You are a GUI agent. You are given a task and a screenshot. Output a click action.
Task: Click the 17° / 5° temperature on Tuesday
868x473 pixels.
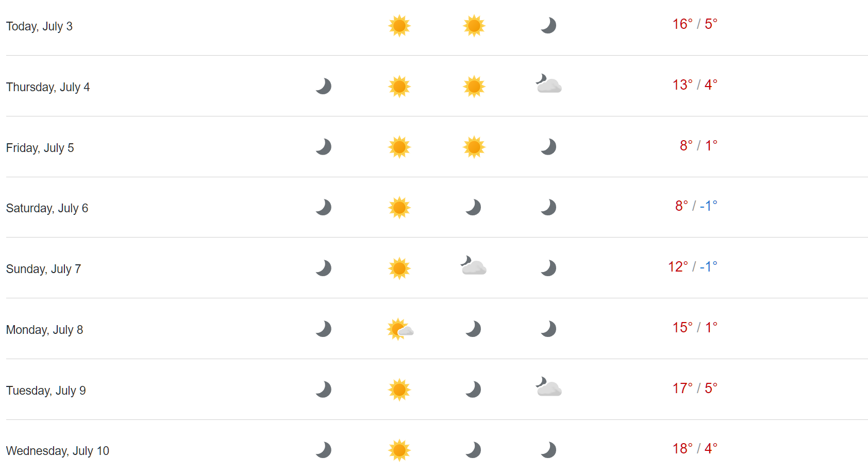(x=695, y=388)
